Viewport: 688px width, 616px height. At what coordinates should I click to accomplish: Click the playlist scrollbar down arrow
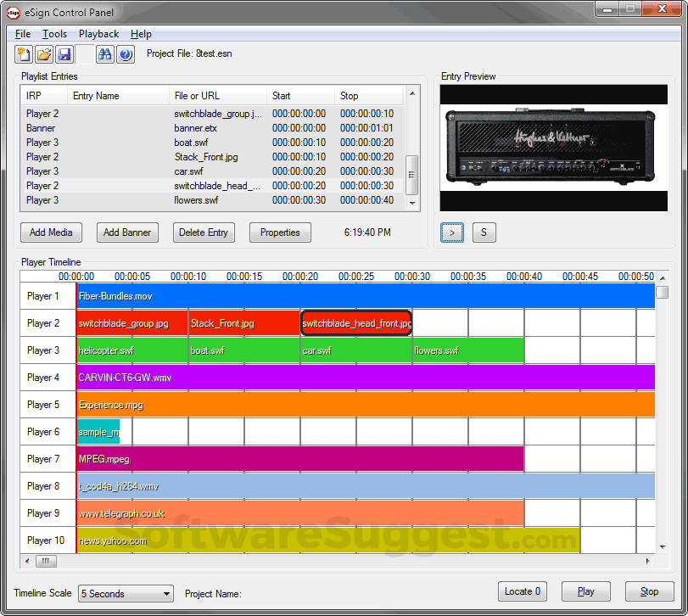coord(412,203)
